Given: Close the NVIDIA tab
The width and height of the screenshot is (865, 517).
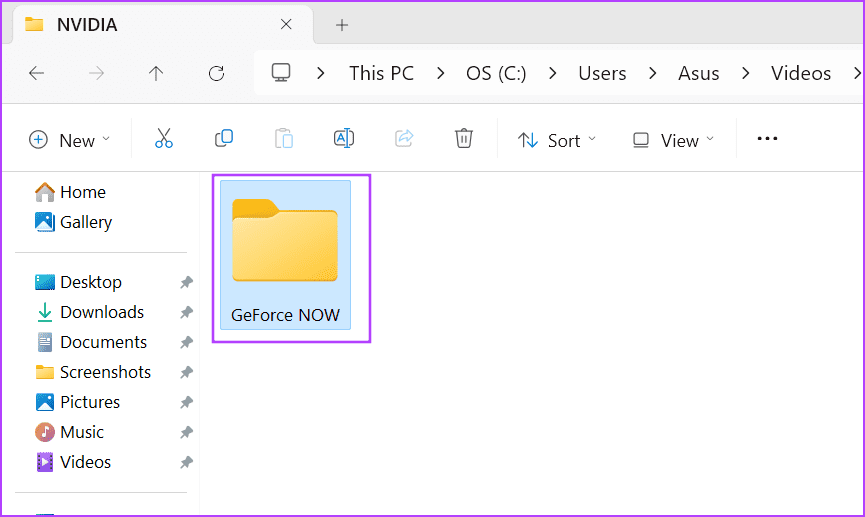Looking at the screenshot, I should point(286,24).
